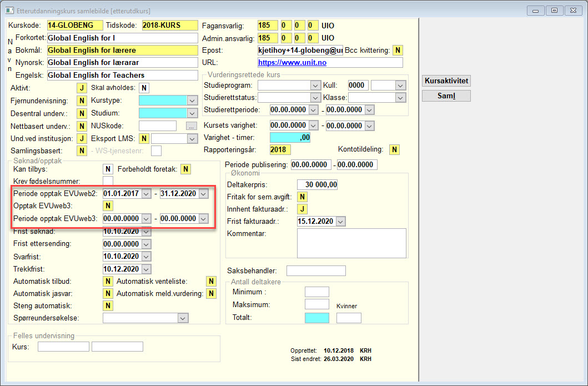Click the Epost input field

[x=300, y=51]
